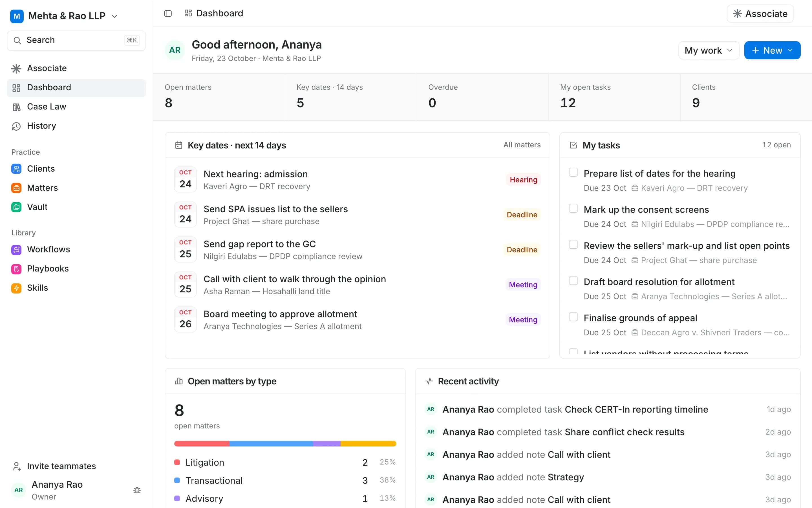Click the Search field
This screenshot has width=812, height=508.
76,40
